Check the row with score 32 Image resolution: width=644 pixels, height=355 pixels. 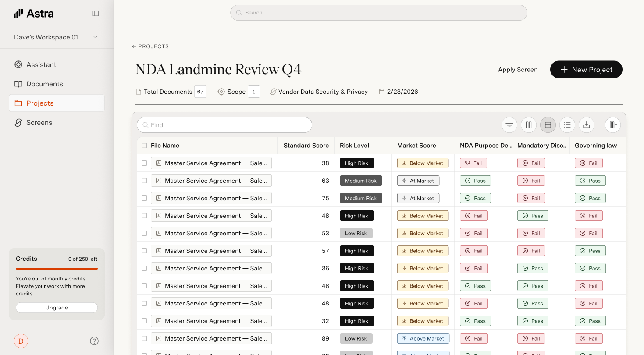(x=144, y=321)
